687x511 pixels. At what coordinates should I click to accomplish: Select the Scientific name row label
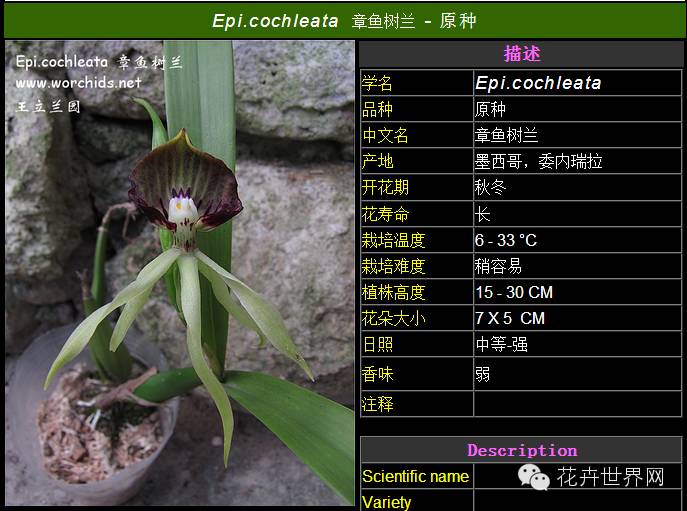(415, 477)
